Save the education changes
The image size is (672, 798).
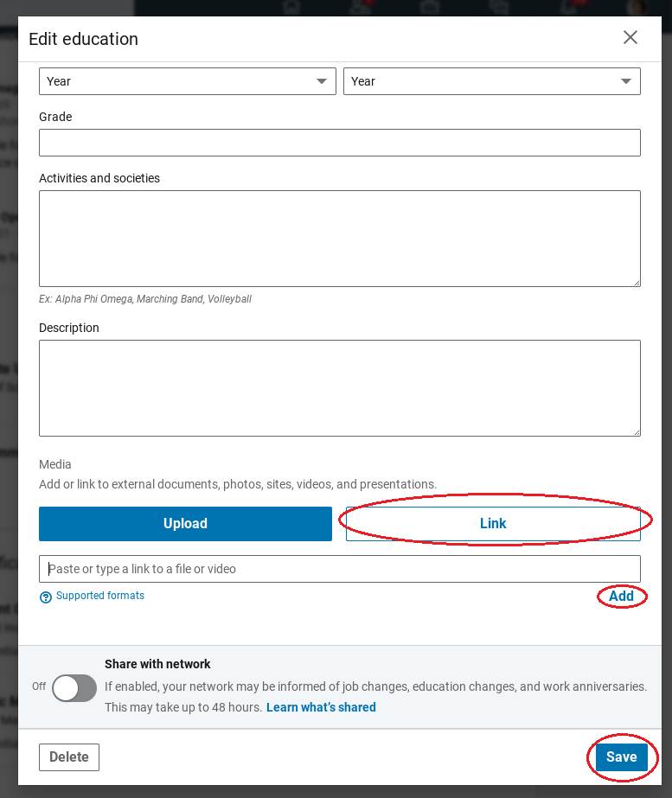pos(621,757)
